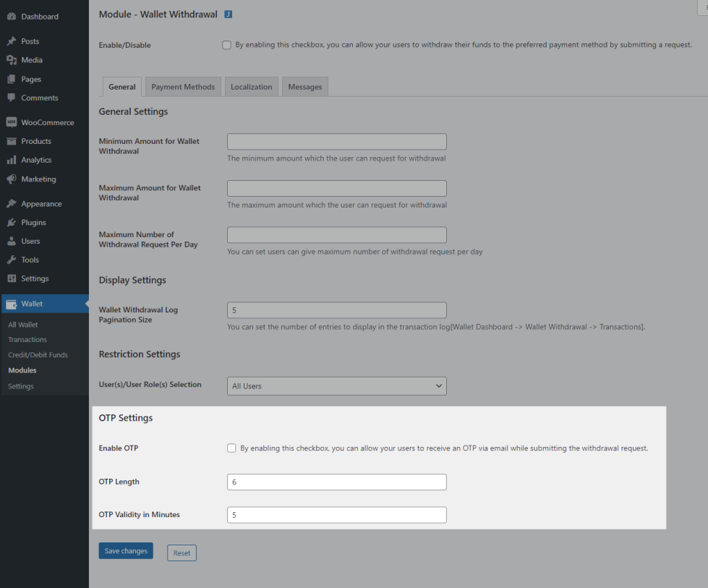The height and width of the screenshot is (588, 708).
Task: Click the info icon beside module title
Action: [229, 14]
